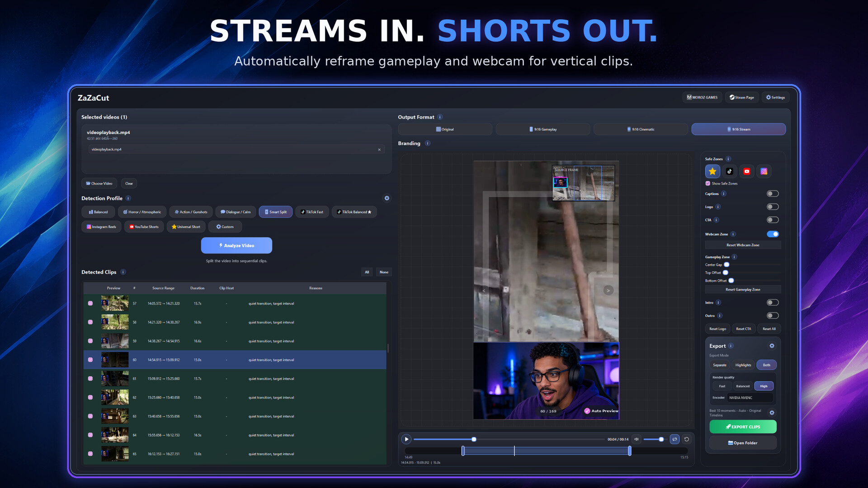Viewport: 868px width, 488px height.
Task: Disable the Webcam Zone toggle
Action: tap(773, 234)
